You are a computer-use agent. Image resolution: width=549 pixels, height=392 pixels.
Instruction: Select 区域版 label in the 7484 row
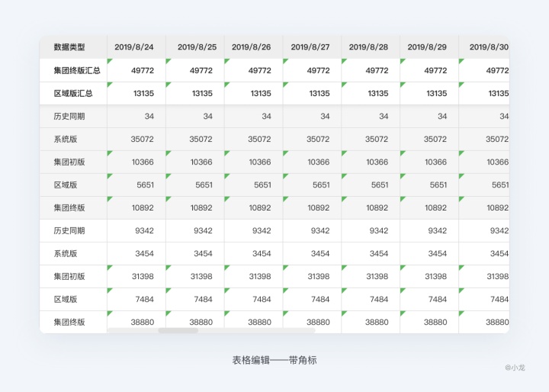tap(66, 299)
